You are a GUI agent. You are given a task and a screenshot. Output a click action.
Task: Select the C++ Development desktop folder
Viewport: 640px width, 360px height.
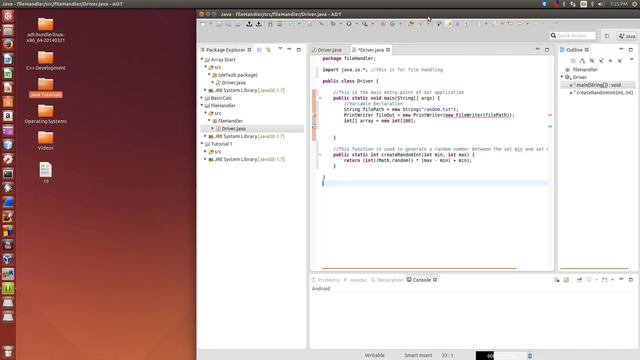(45, 61)
